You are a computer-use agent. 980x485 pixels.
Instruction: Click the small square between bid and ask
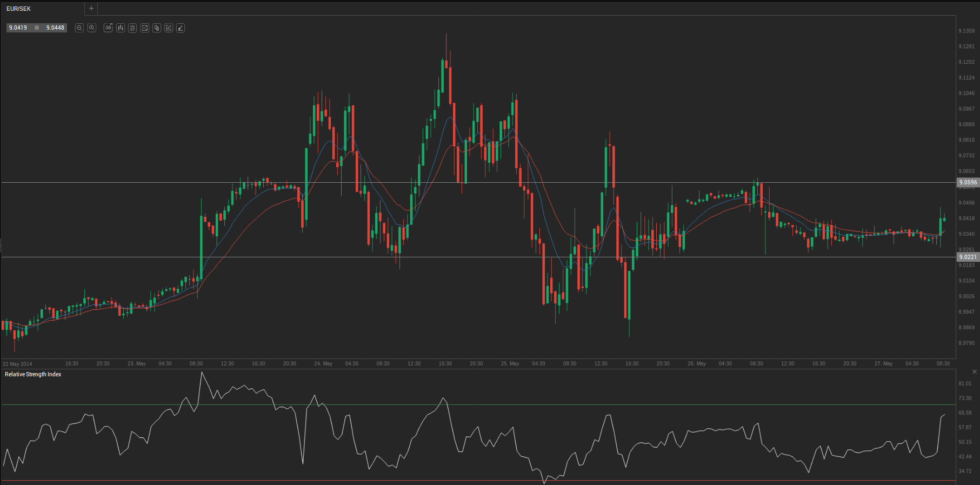[37, 28]
